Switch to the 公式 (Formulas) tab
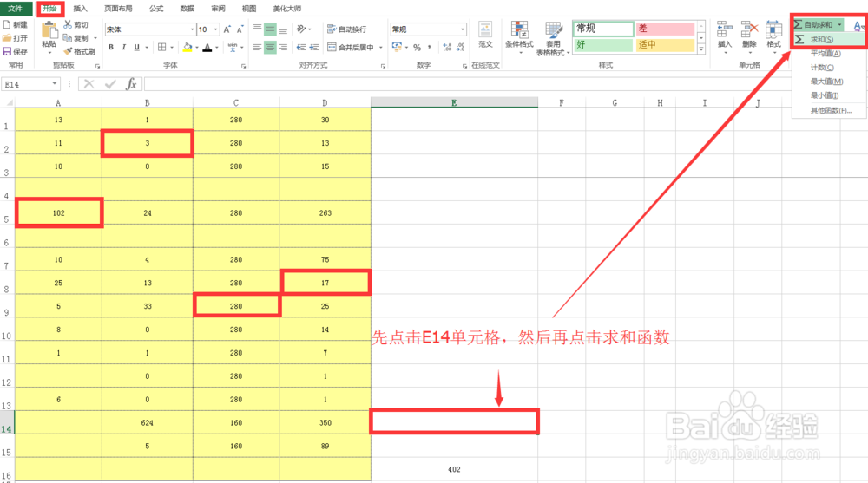Screen dimensions: 868x483 click(x=156, y=9)
